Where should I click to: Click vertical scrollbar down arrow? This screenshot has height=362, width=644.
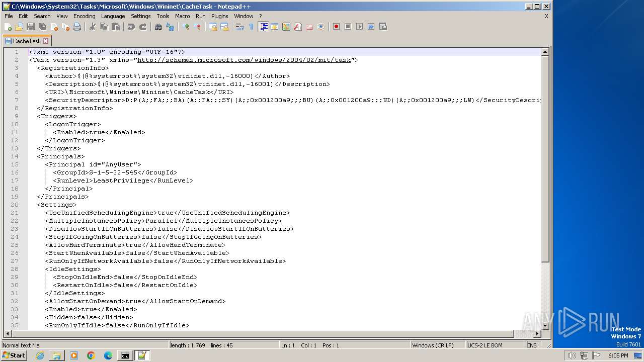pos(545,326)
